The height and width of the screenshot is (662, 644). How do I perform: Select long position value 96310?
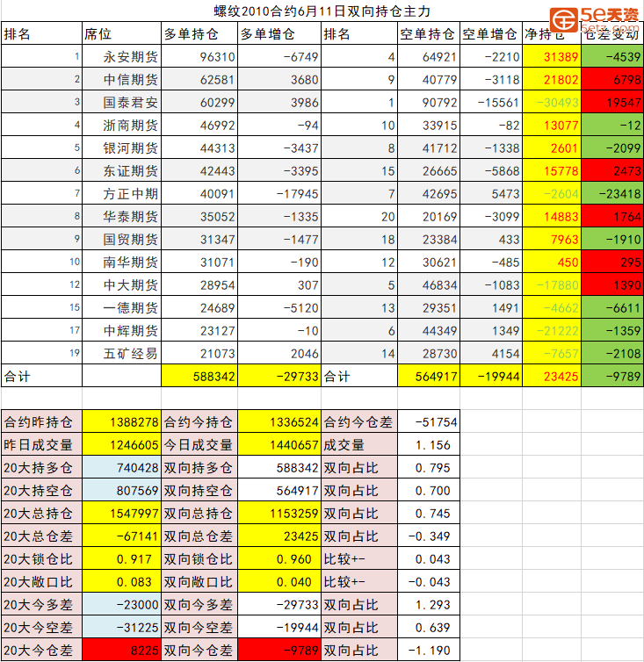click(x=199, y=56)
